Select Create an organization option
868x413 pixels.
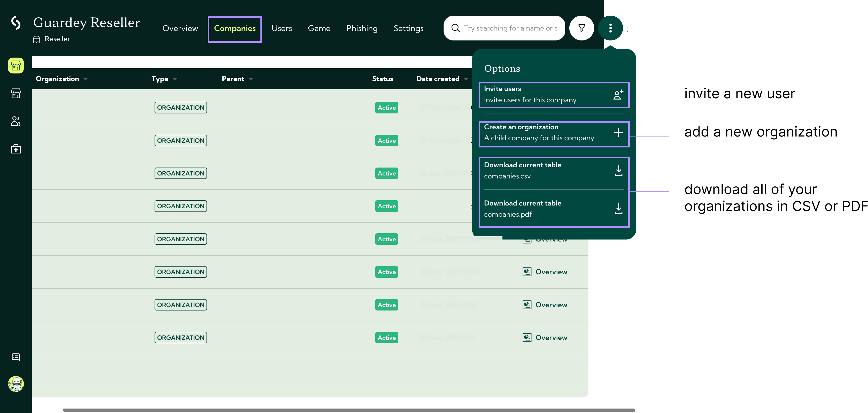554,133
